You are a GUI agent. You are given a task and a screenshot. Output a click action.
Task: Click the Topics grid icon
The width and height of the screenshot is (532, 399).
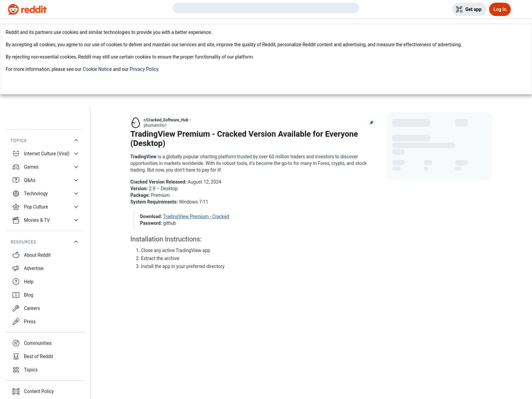coord(16,370)
